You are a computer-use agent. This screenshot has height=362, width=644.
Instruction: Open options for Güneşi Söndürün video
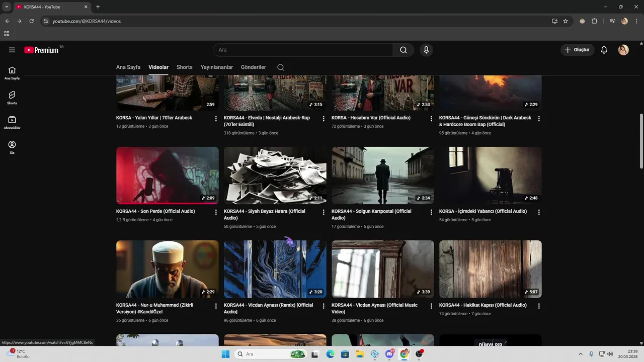[x=539, y=119]
